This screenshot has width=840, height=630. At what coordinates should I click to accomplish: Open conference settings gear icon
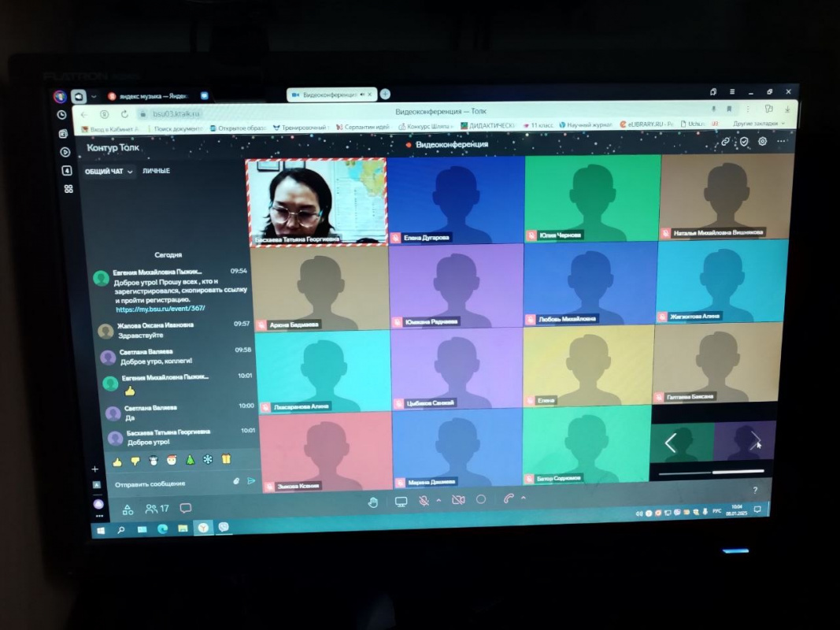coord(762,142)
